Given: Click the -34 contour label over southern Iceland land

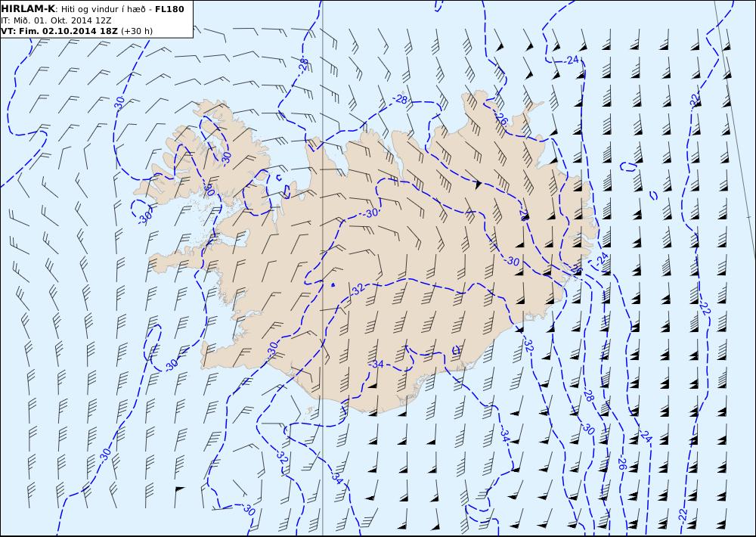Looking at the screenshot, I should coord(377,365).
